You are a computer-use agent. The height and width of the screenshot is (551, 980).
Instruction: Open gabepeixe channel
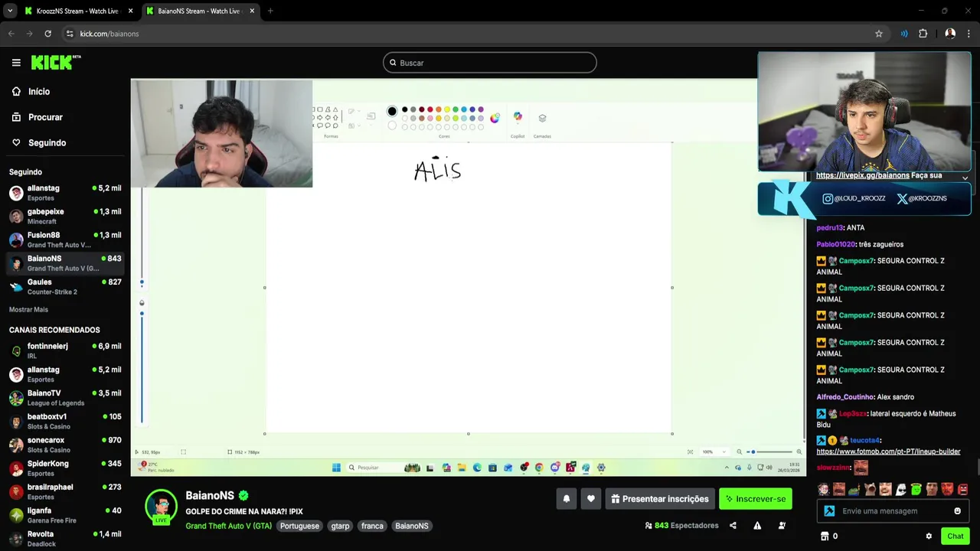click(64, 217)
